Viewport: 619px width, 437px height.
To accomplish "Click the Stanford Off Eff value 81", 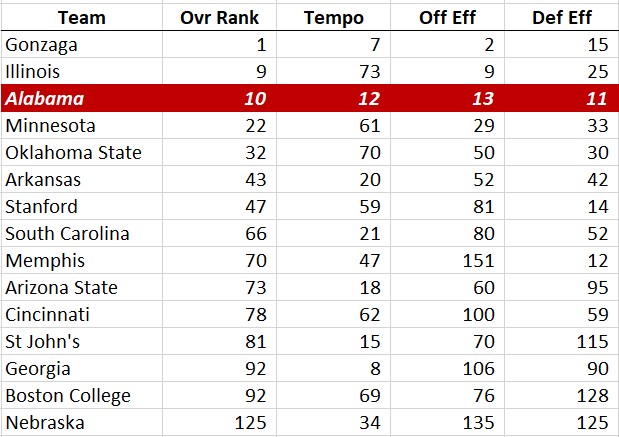I will pos(447,206).
